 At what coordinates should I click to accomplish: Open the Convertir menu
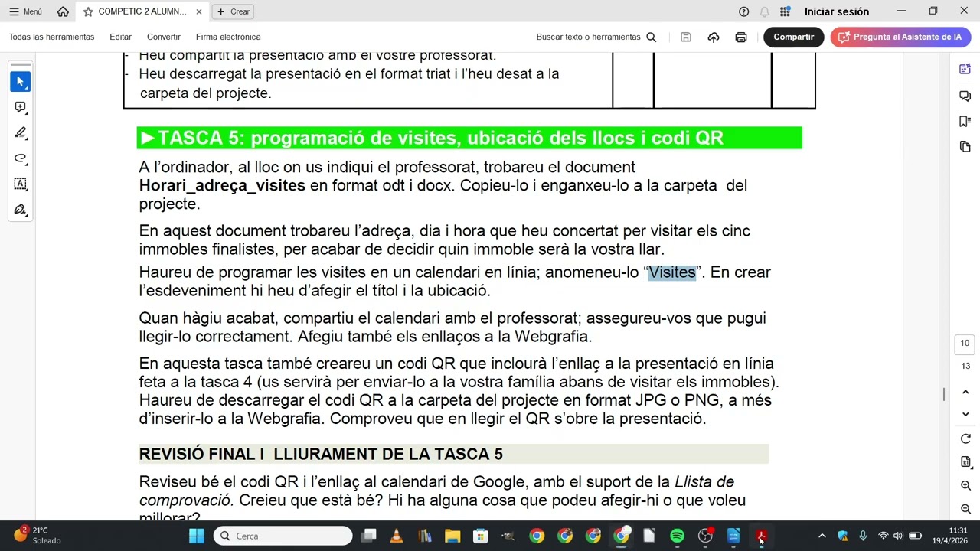[x=164, y=37]
